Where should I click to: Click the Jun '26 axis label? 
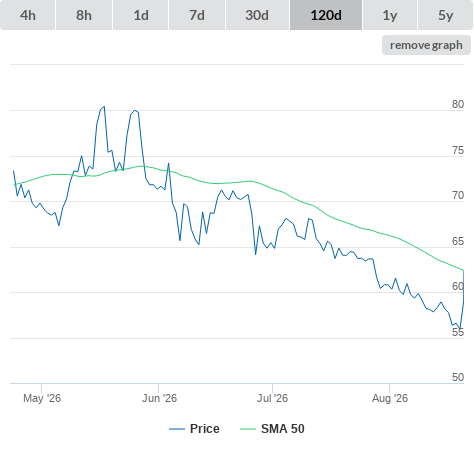(159, 398)
